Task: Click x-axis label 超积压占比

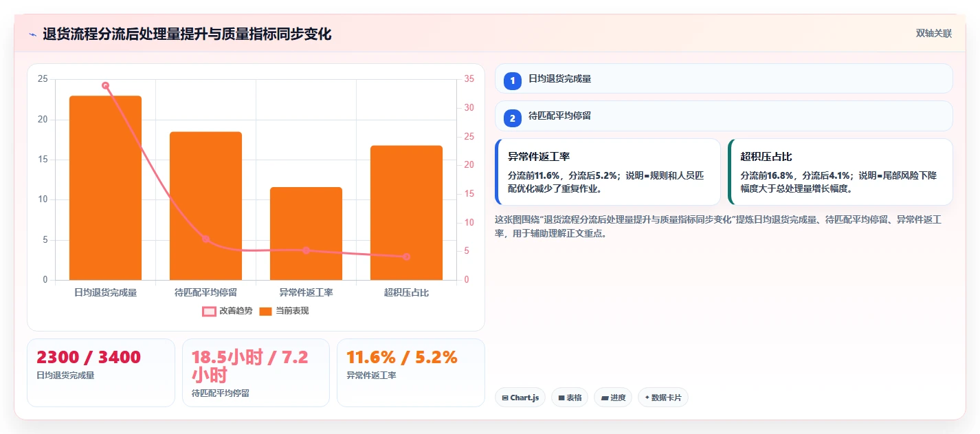Action: tap(406, 293)
